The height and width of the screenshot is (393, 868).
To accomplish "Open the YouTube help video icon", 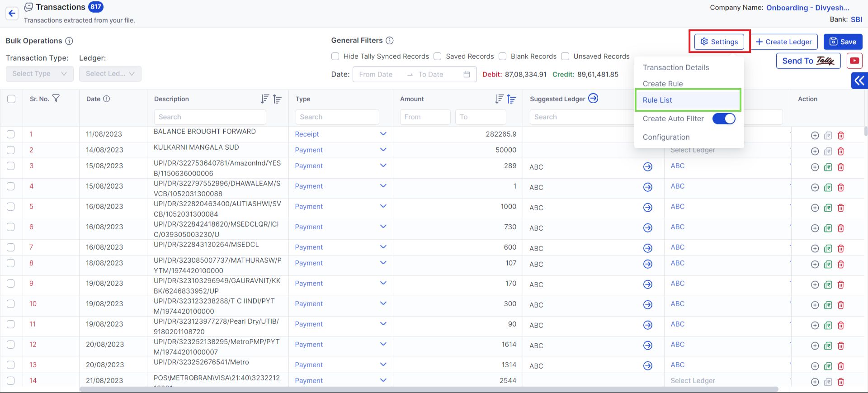I will coord(854,61).
